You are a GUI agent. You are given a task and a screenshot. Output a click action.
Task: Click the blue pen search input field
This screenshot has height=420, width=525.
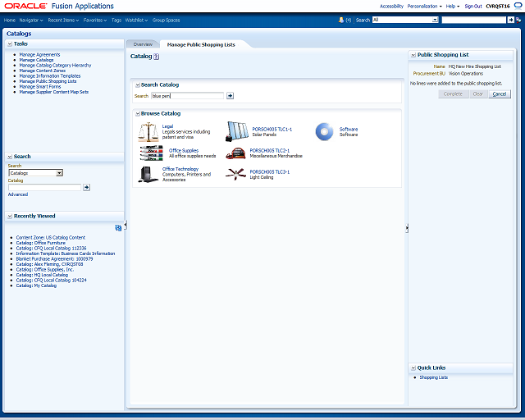click(x=188, y=96)
